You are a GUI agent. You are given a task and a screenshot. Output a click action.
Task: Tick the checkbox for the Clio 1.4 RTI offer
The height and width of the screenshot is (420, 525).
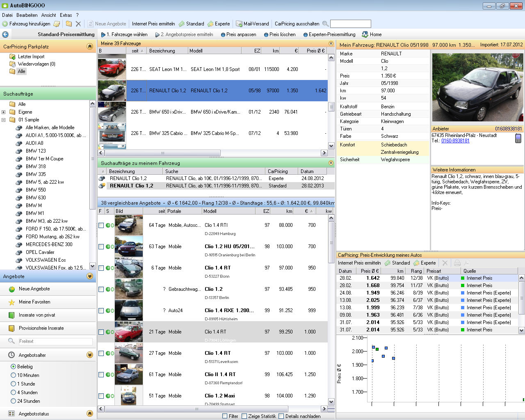tap(101, 225)
